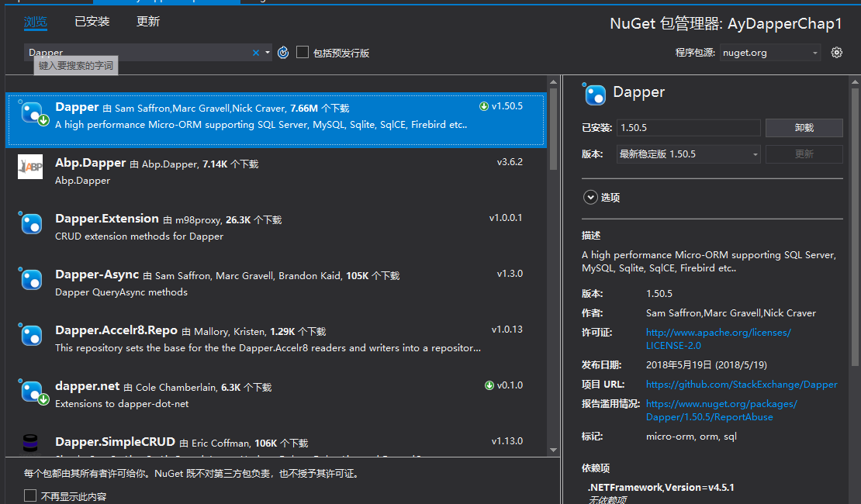Click the Dapper-Async package icon
Image resolution: width=861 pixels, height=504 pixels.
click(30, 279)
